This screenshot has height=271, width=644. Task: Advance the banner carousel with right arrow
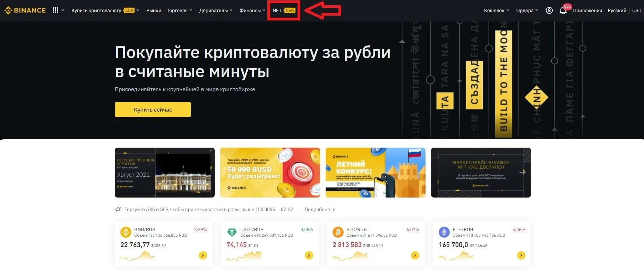(523, 172)
